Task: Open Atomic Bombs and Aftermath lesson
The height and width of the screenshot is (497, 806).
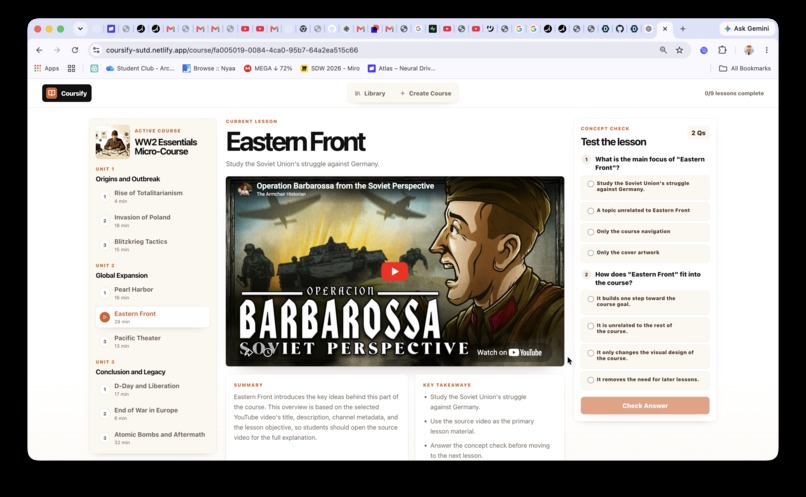Action: point(153,438)
